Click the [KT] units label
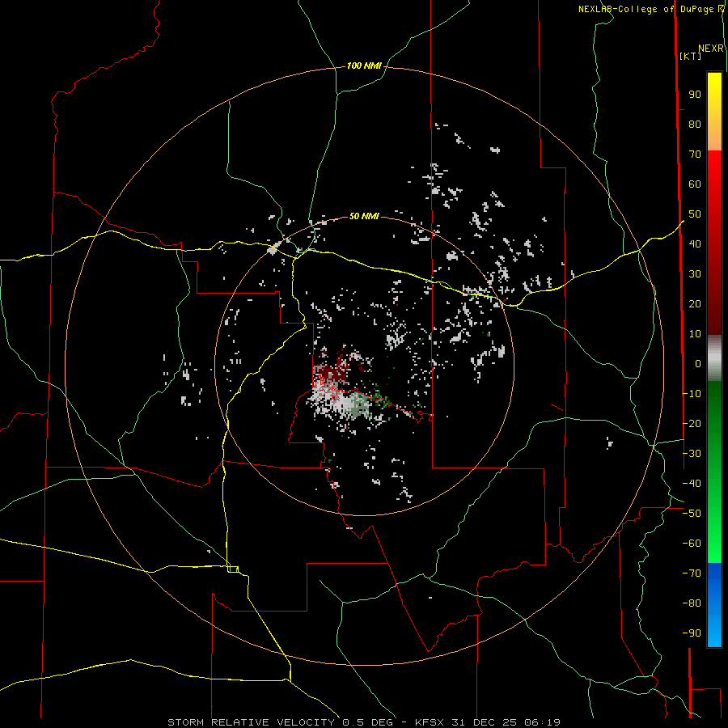 (691, 56)
